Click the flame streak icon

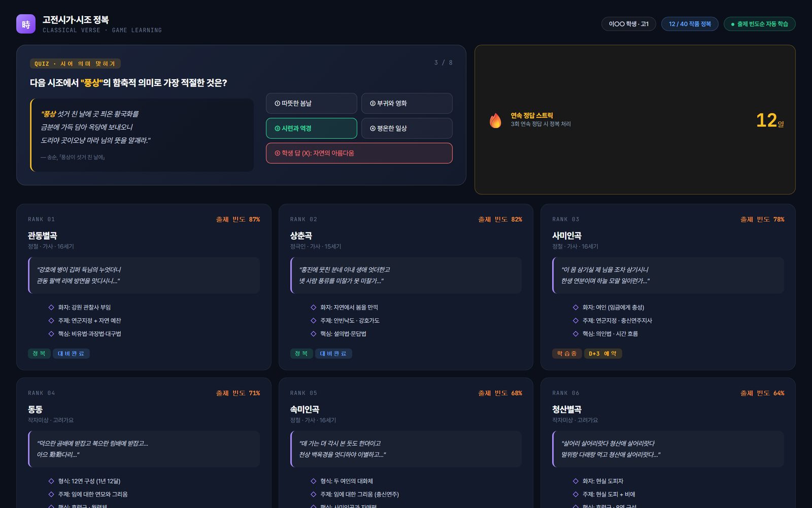pyautogui.click(x=495, y=120)
